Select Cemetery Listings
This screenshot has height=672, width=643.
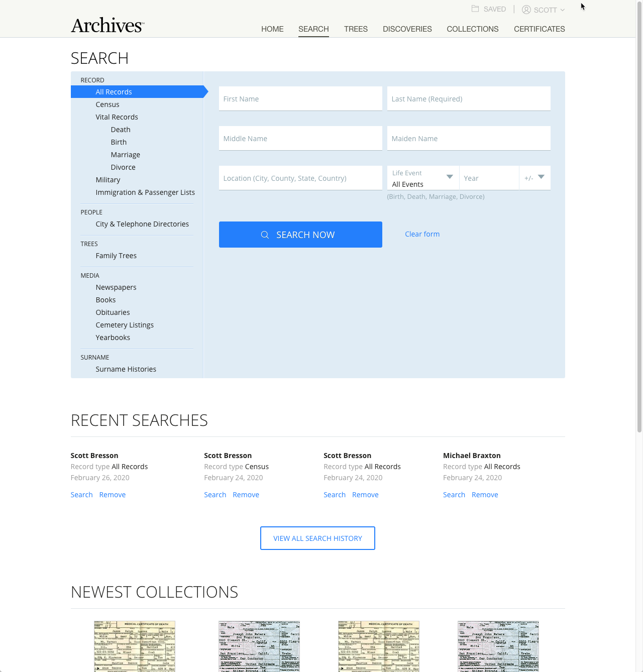point(125,325)
